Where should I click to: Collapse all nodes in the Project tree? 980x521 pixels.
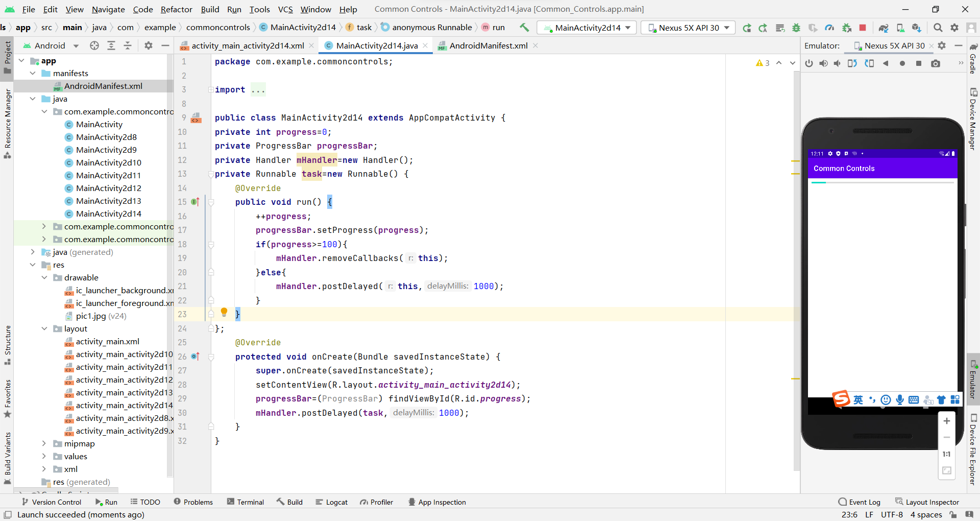tap(128, 45)
